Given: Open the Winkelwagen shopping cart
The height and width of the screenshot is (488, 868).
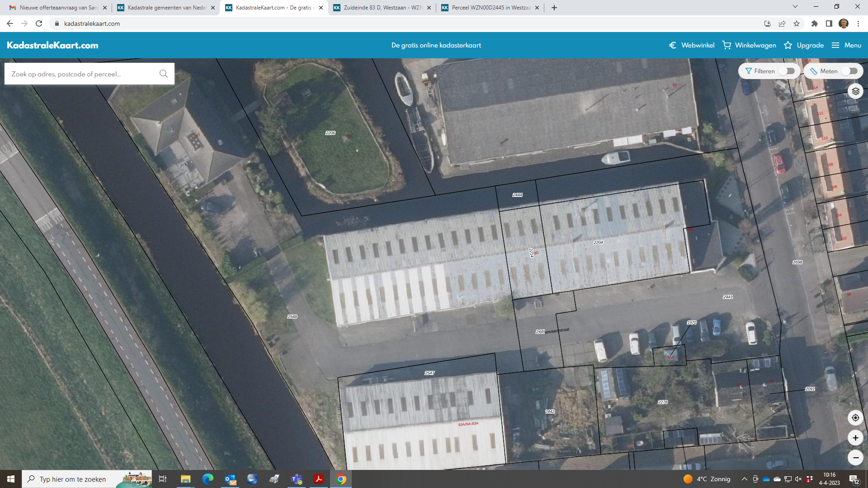Looking at the screenshot, I should coord(749,45).
